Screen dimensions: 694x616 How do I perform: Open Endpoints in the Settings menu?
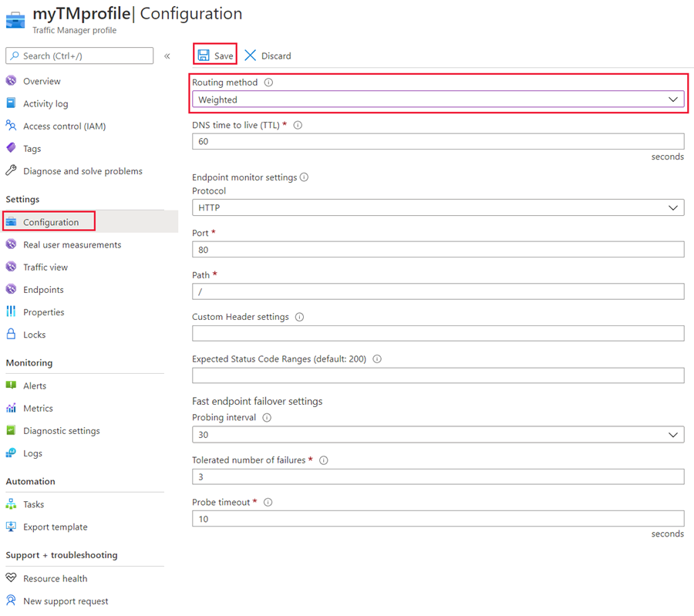tap(43, 290)
